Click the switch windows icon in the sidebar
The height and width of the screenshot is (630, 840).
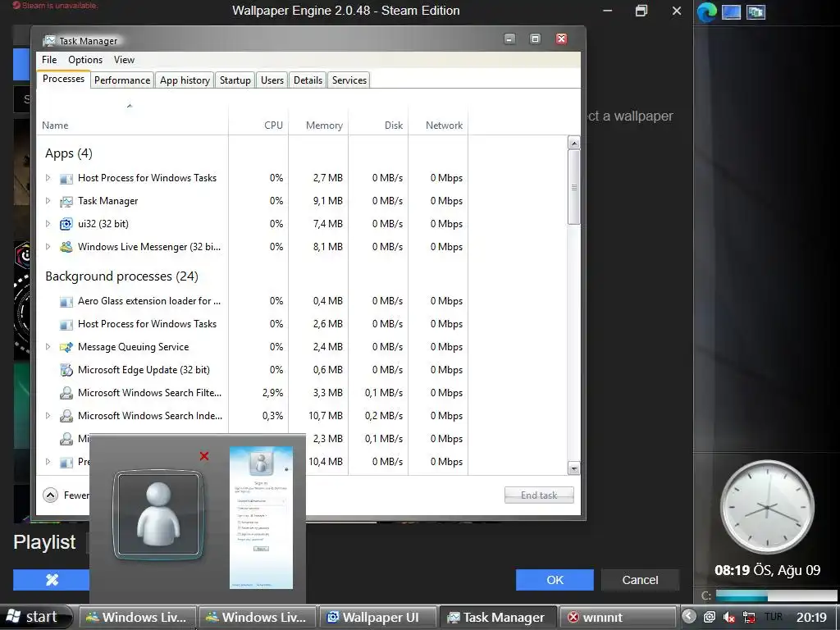756,11
